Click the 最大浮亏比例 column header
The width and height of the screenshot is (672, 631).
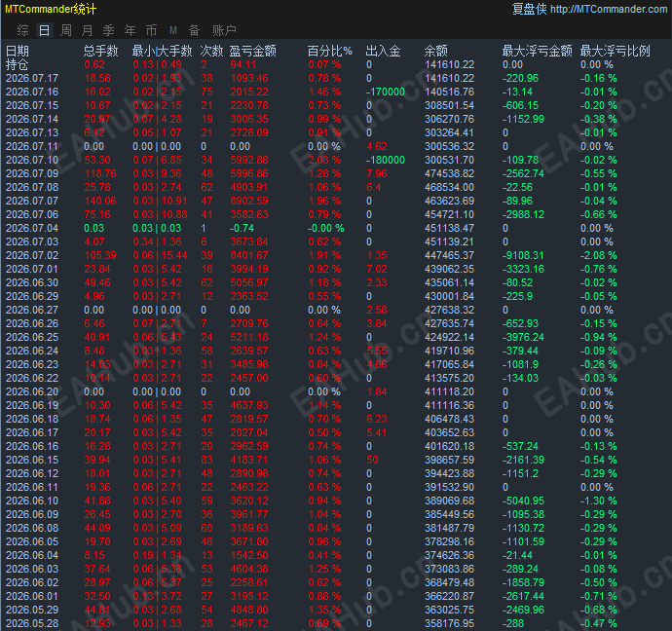click(x=615, y=51)
